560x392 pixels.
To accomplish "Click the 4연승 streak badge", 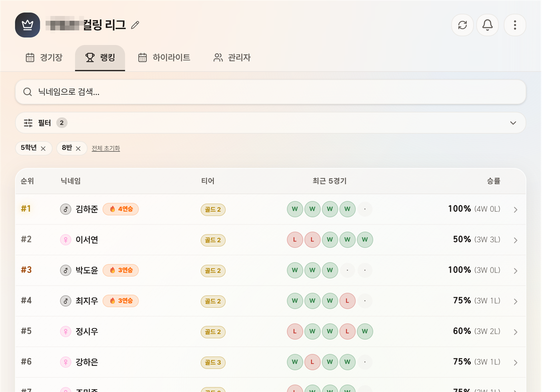I will pyautogui.click(x=121, y=209).
